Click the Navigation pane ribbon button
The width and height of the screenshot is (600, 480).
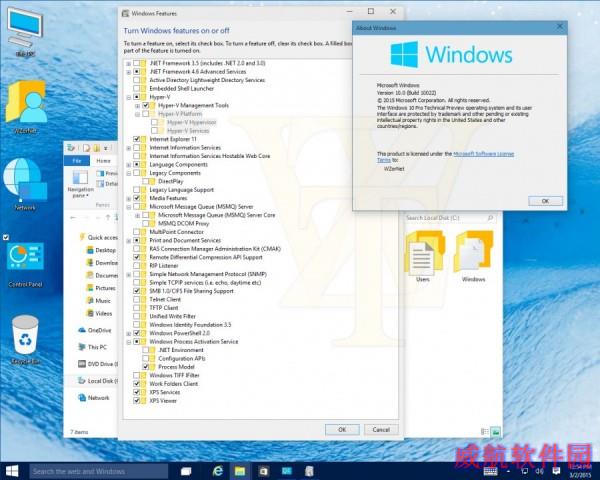tap(80, 184)
